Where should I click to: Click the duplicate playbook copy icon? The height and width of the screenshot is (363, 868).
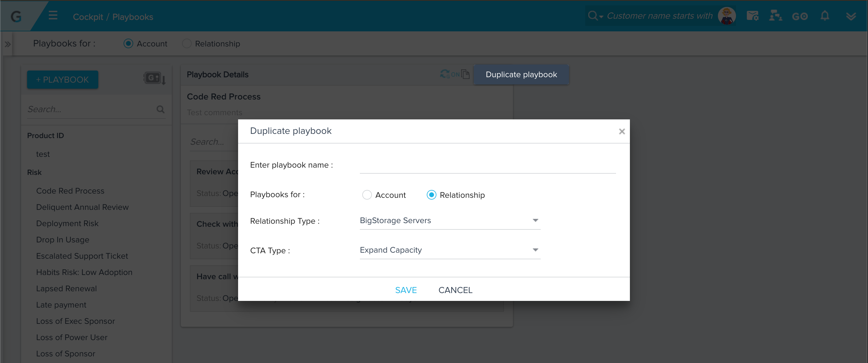(x=465, y=74)
